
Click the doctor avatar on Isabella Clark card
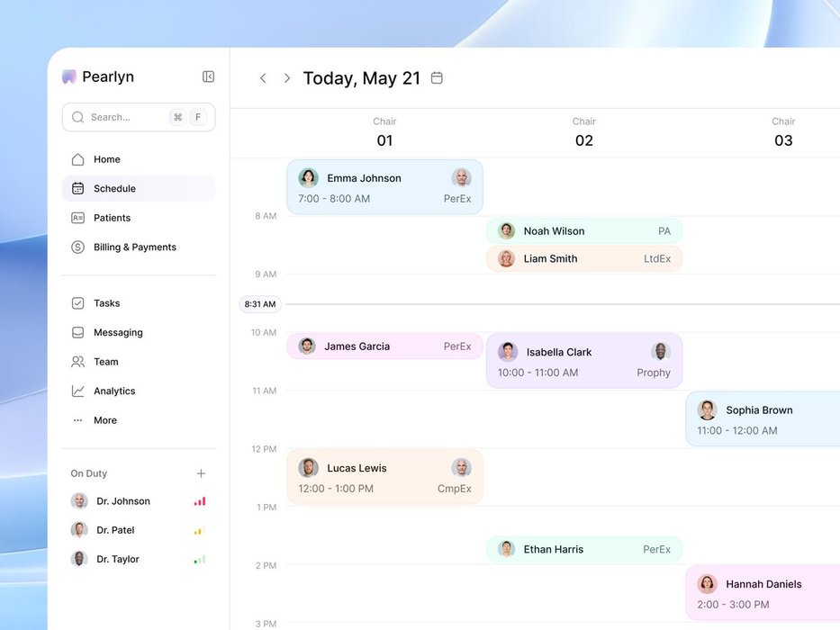pyautogui.click(x=661, y=351)
